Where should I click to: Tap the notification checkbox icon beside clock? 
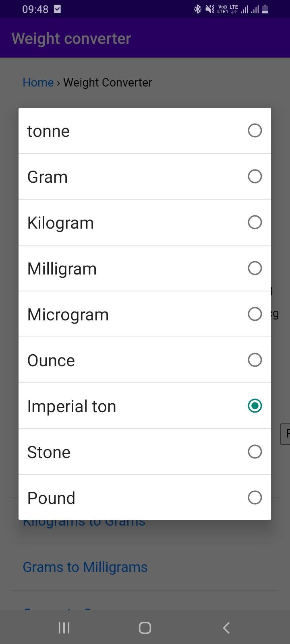click(x=58, y=9)
